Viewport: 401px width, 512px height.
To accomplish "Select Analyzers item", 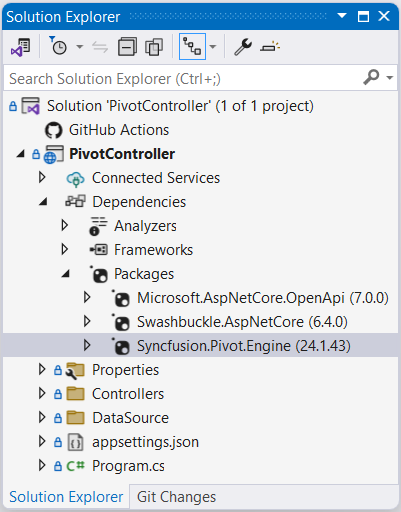I will pos(145,226).
